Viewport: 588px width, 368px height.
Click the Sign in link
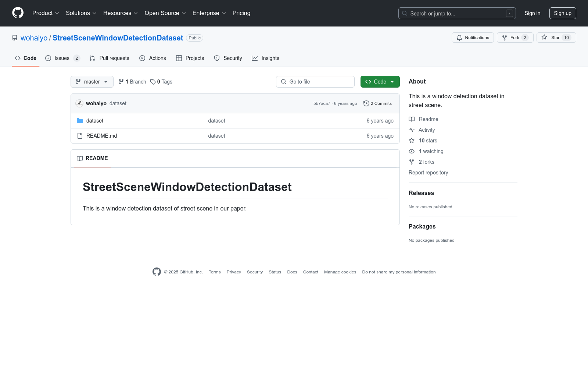point(533,13)
